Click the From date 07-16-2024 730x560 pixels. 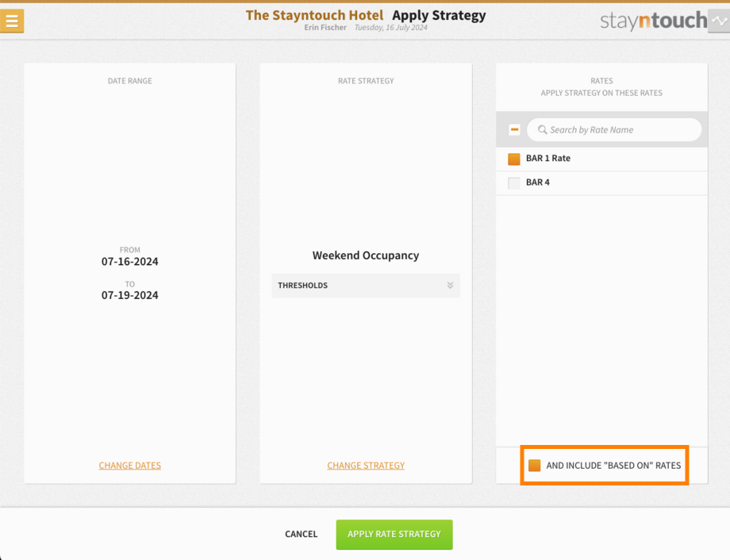130,262
